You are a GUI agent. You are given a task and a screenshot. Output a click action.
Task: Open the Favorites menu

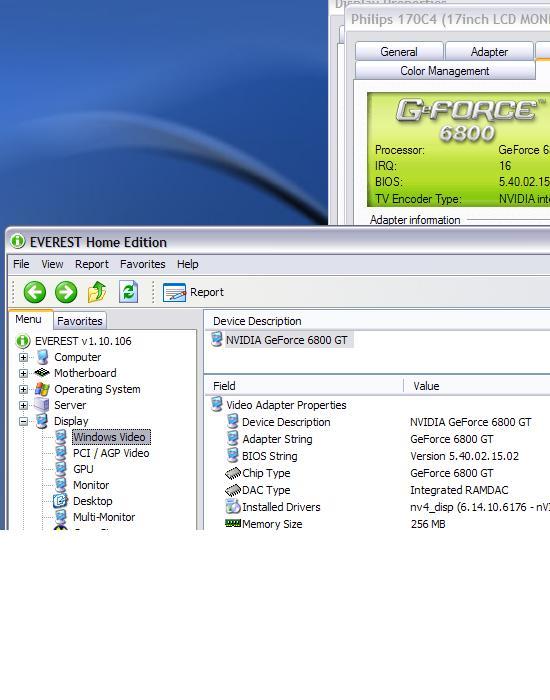pos(142,264)
